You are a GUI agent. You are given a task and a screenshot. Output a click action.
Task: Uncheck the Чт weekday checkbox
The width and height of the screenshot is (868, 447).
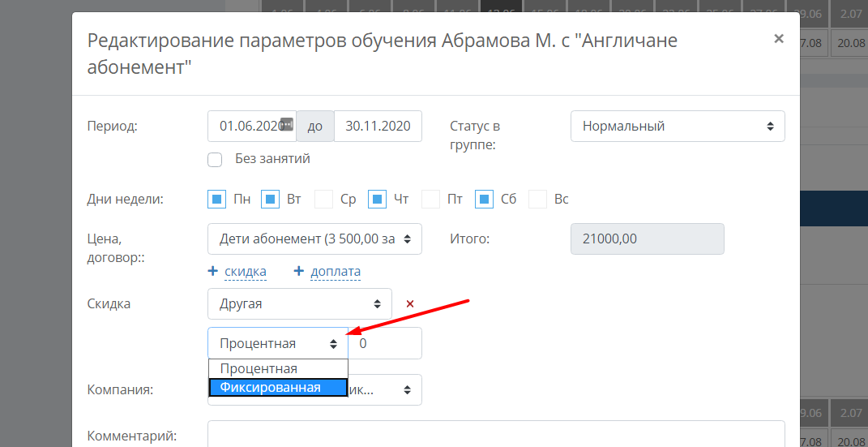378,199
